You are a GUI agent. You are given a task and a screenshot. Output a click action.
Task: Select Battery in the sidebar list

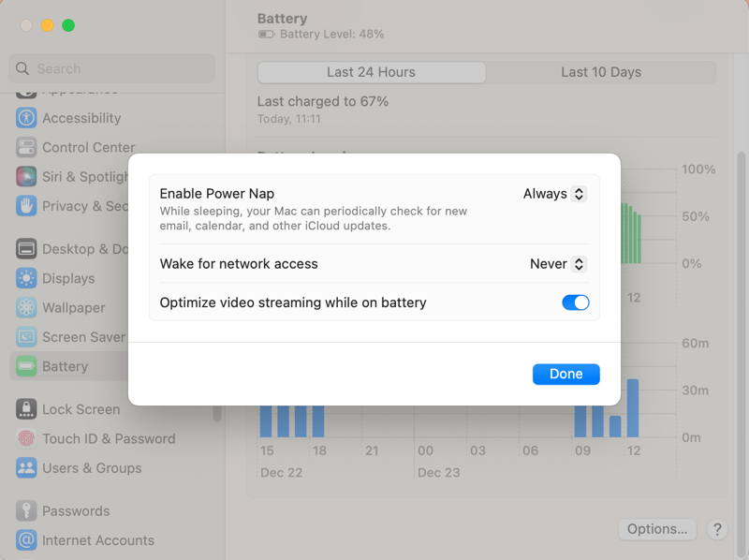click(66, 366)
